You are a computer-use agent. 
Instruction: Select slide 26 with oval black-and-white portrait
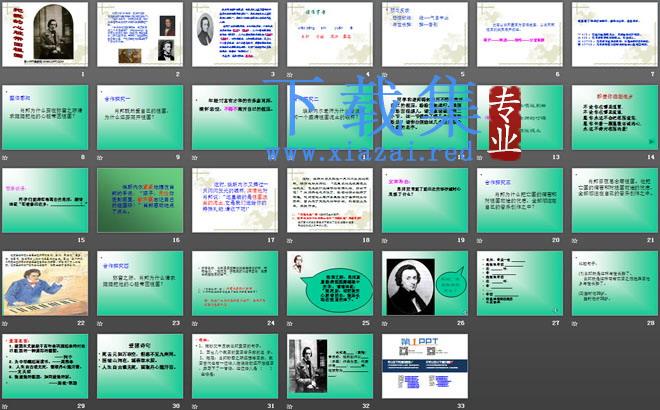(x=425, y=283)
